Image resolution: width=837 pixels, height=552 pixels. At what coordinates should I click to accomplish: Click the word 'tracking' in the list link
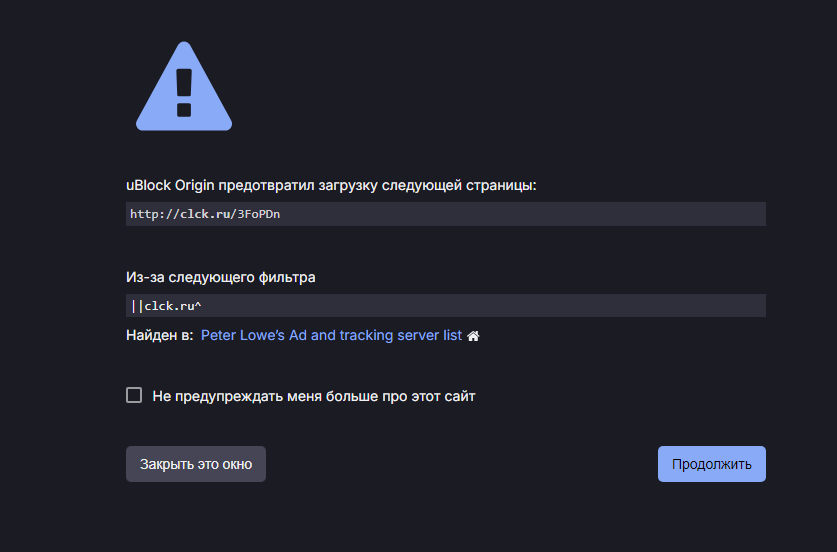tap(366, 335)
